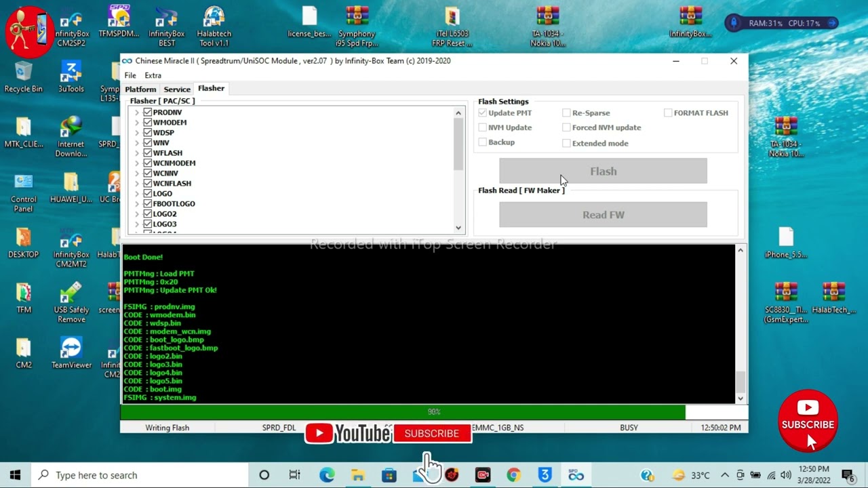Toggle the Extended mode checkbox
This screenshot has height=488, width=868.
click(x=566, y=143)
